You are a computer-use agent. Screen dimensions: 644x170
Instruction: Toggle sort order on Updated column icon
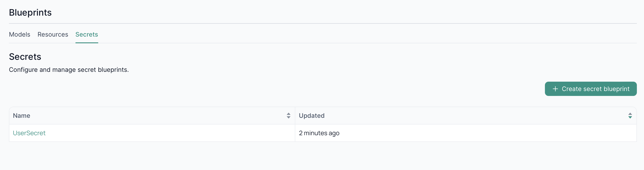(630, 115)
